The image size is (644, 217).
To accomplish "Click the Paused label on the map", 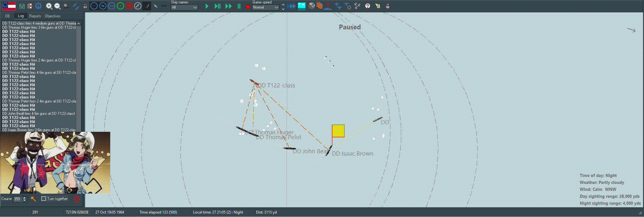I will coord(350,27).
